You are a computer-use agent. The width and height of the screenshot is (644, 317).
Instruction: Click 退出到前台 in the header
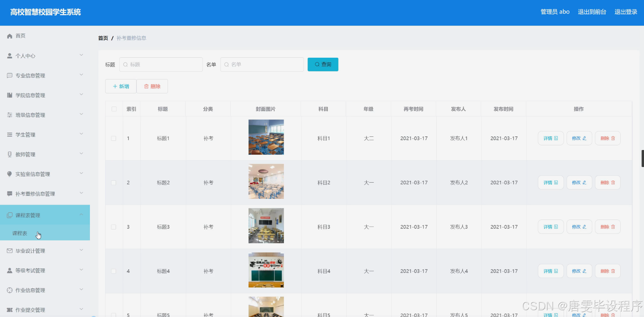(x=592, y=12)
